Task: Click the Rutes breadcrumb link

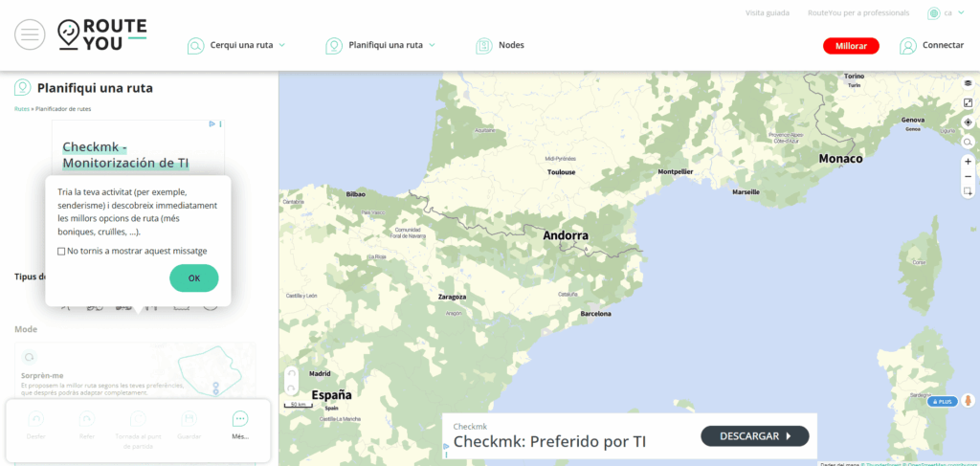Action: pos(22,109)
